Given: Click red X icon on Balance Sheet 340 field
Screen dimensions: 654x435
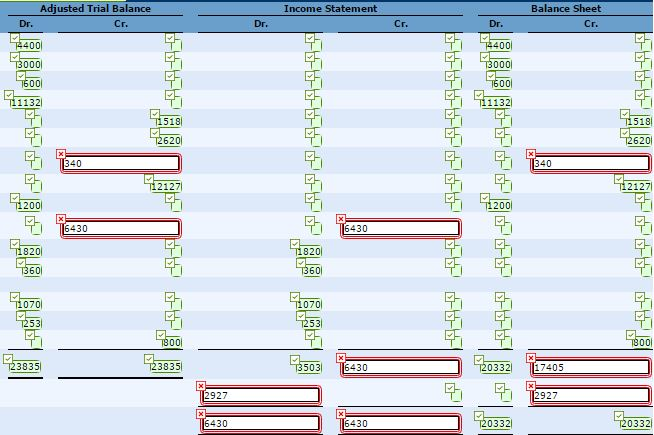Looking at the screenshot, I should [531, 154].
